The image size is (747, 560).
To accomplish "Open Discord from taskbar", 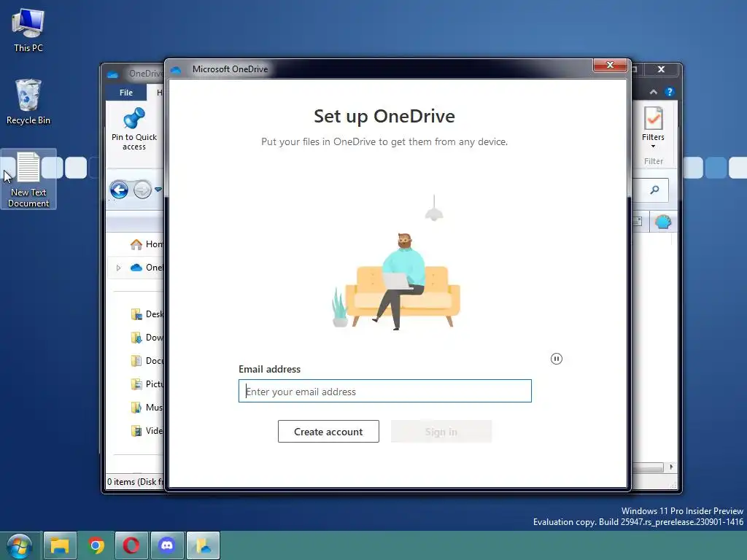I will [x=167, y=545].
